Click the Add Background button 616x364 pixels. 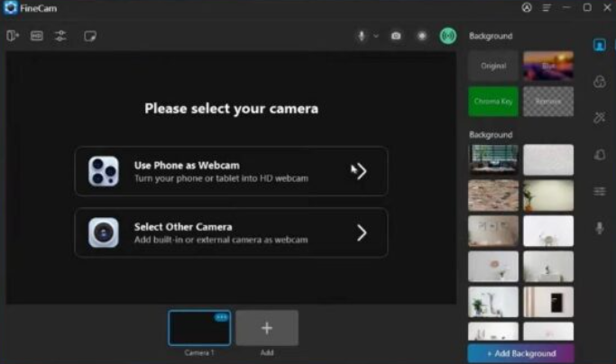[x=520, y=353]
